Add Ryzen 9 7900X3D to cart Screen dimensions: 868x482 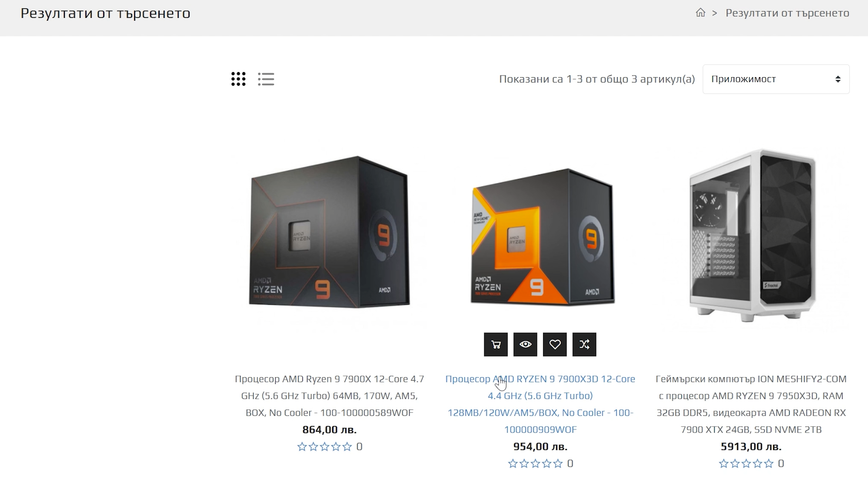click(496, 344)
